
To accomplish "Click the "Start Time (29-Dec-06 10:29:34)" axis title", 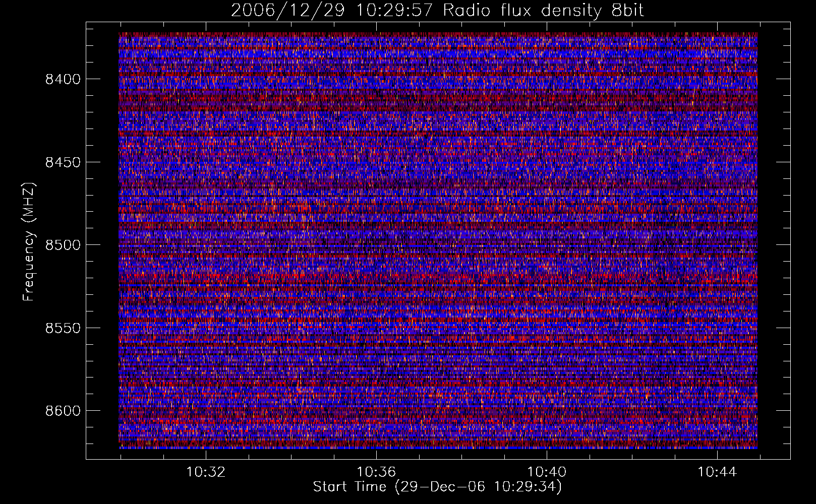I will (x=437, y=487).
